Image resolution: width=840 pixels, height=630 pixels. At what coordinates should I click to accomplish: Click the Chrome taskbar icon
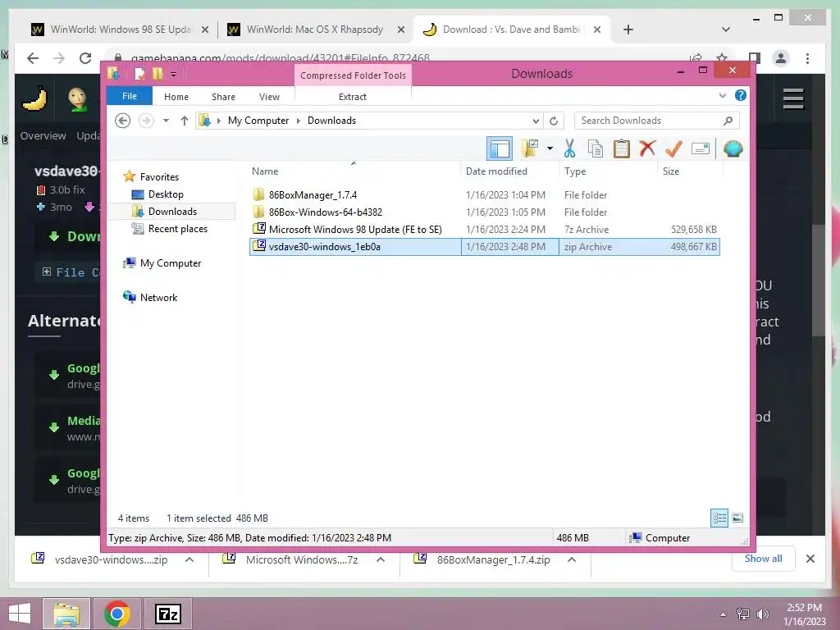pyautogui.click(x=117, y=614)
